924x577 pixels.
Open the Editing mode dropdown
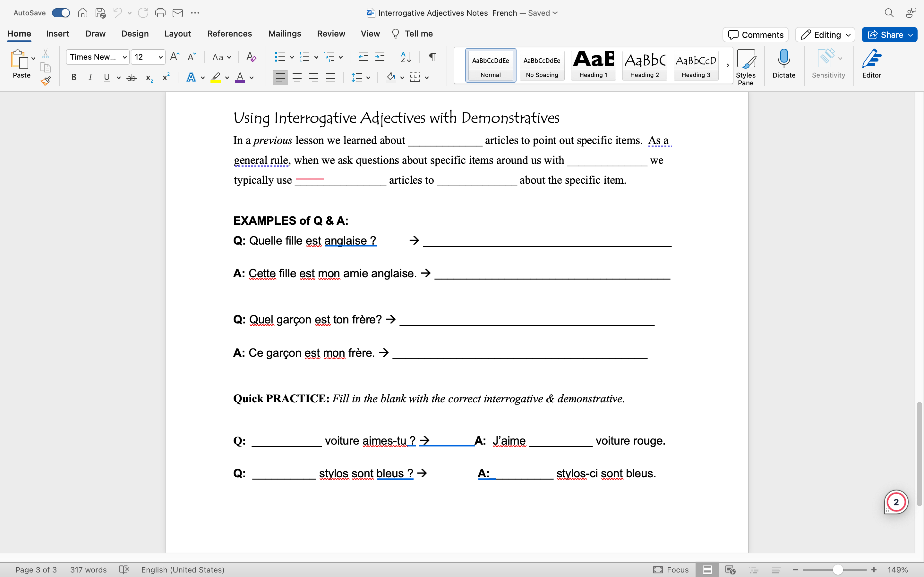[825, 35]
